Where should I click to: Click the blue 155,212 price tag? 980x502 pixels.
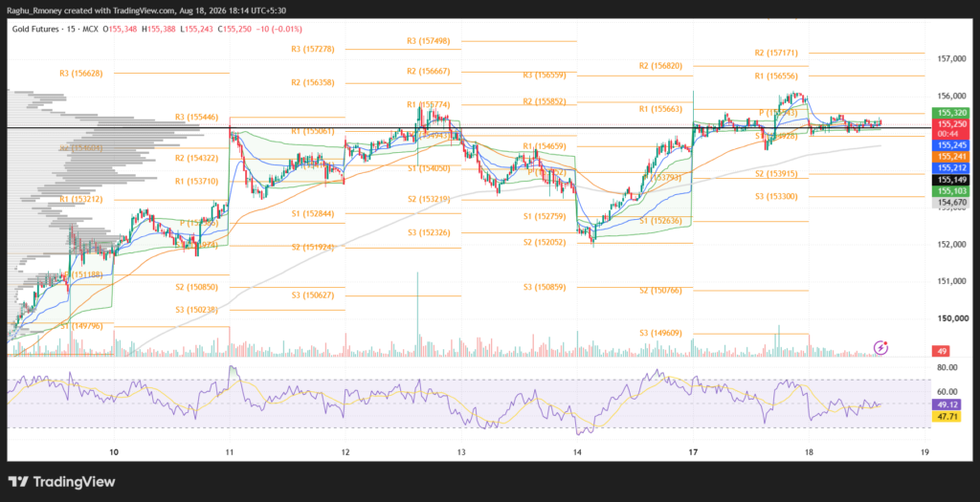950,167
